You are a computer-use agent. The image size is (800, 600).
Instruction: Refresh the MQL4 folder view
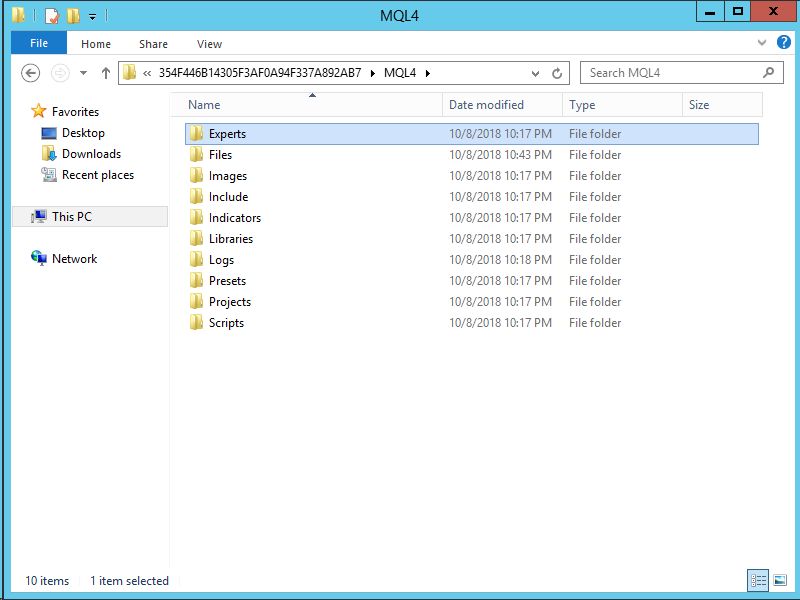tap(558, 73)
